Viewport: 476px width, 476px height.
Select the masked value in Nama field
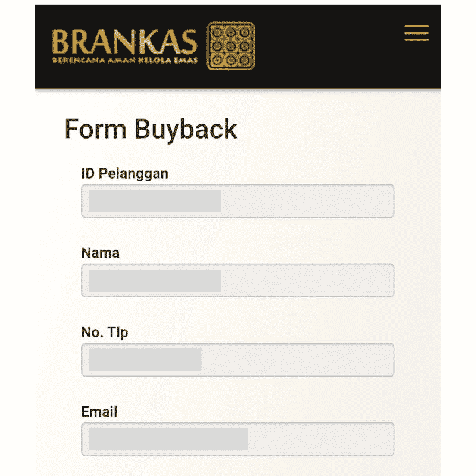pos(155,280)
